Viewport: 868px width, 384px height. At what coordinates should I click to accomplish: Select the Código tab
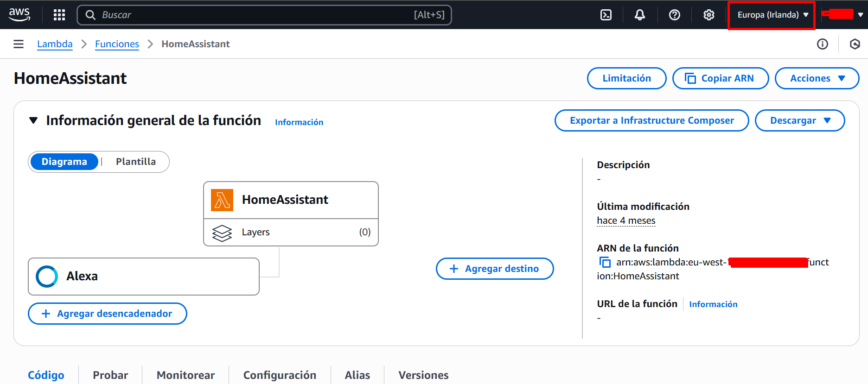click(x=46, y=375)
